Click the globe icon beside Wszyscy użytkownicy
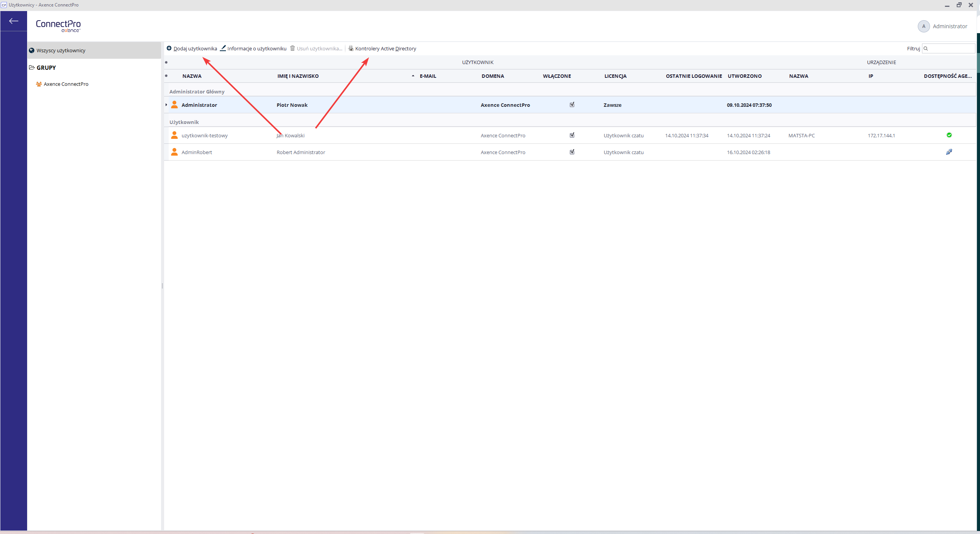This screenshot has height=534, width=980. 32,50
